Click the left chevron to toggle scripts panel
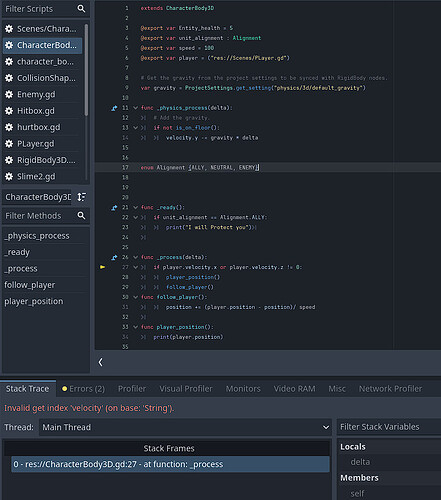The height and width of the screenshot is (500, 441). (x=100, y=362)
